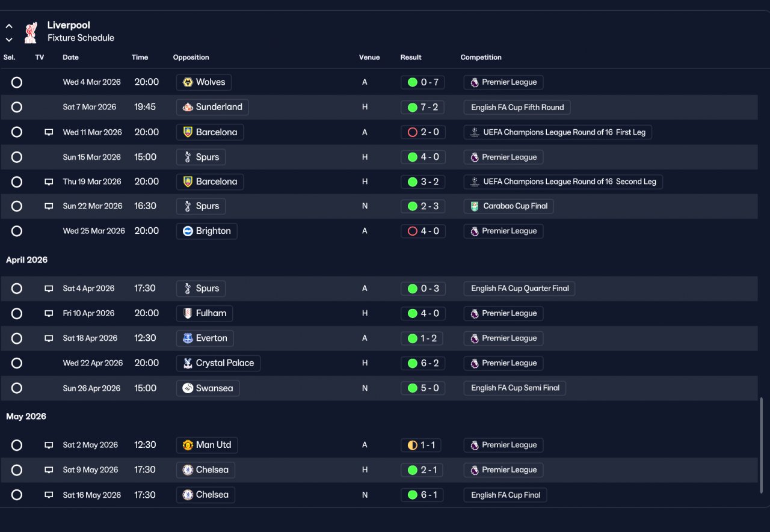This screenshot has width=770, height=532.
Task: Click the Champions League icon on First Leg row
Action: 475,132
